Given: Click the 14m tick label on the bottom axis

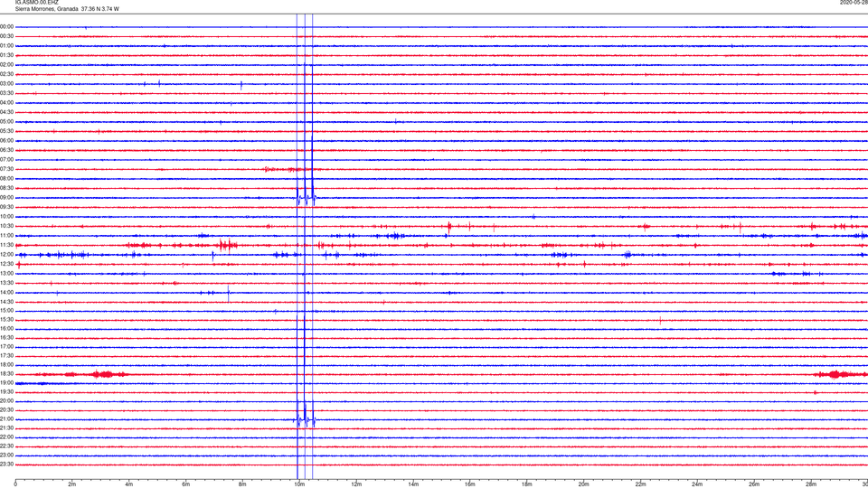Looking at the screenshot, I should coord(413,484).
